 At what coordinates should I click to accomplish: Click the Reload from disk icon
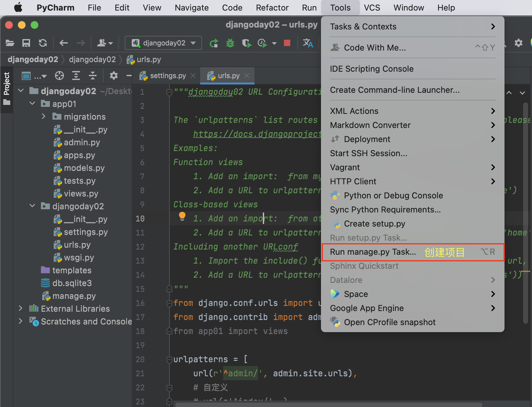point(43,43)
